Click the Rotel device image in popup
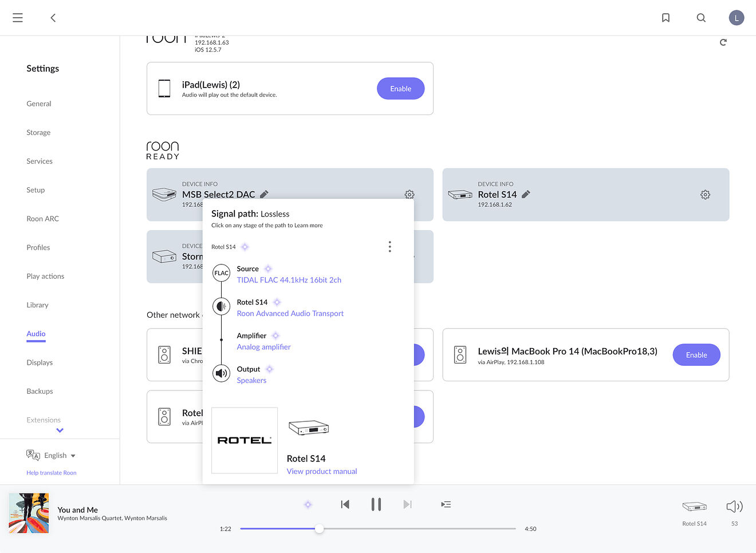The image size is (756, 553). point(309,428)
